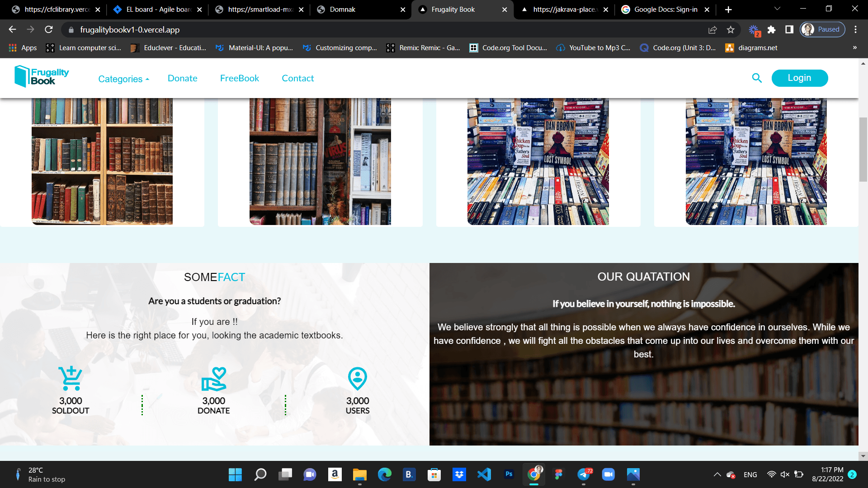Viewport: 868px width, 488px height.
Task: Open the Apps bookmark shortcut
Action: click(23, 48)
